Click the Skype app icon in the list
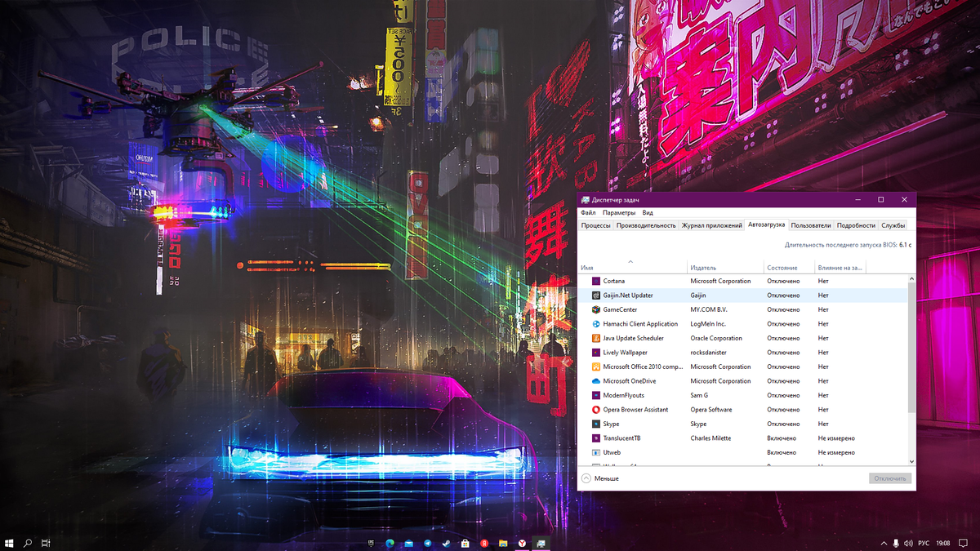Viewport: 980px width, 551px height. tap(596, 424)
